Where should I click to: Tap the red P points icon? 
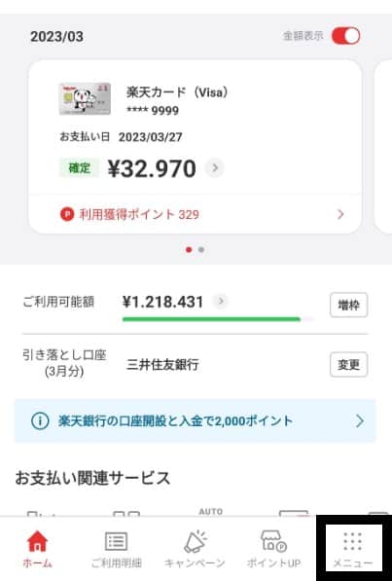pyautogui.click(x=67, y=214)
